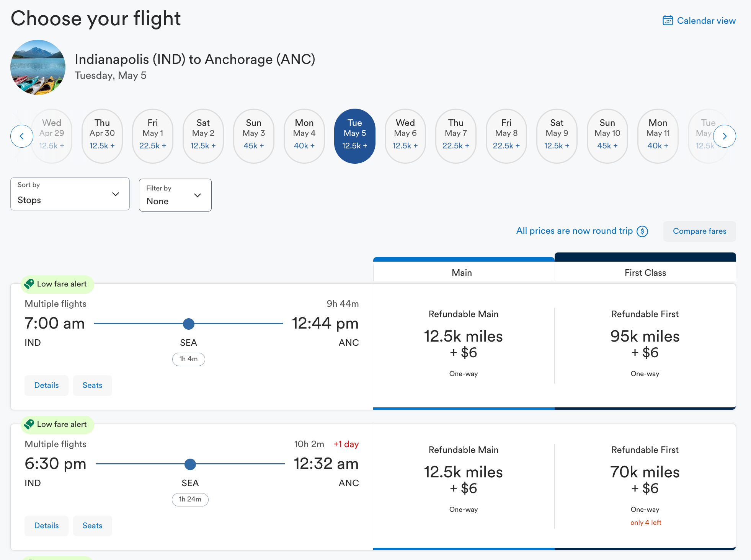Click the round-trip prices info icon

(x=643, y=231)
